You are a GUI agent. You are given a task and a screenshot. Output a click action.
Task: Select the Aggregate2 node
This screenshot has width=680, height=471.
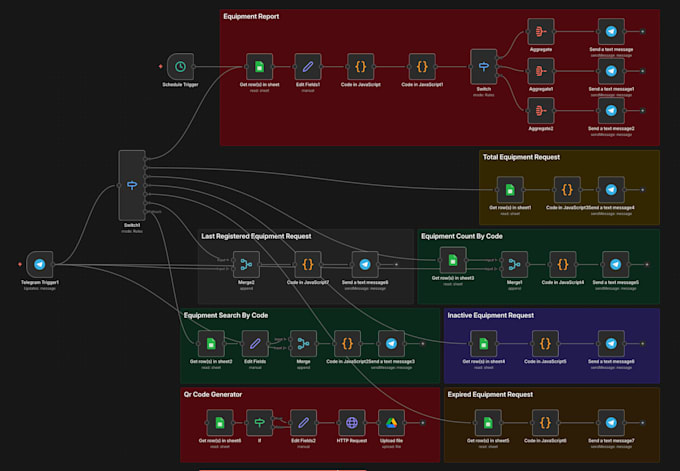pos(541,111)
